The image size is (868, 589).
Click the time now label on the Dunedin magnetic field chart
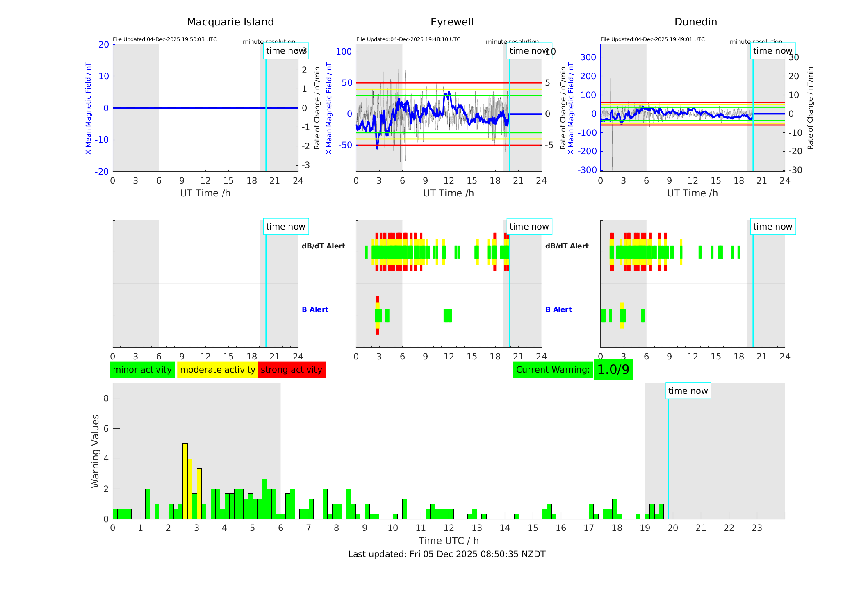pyautogui.click(x=772, y=51)
